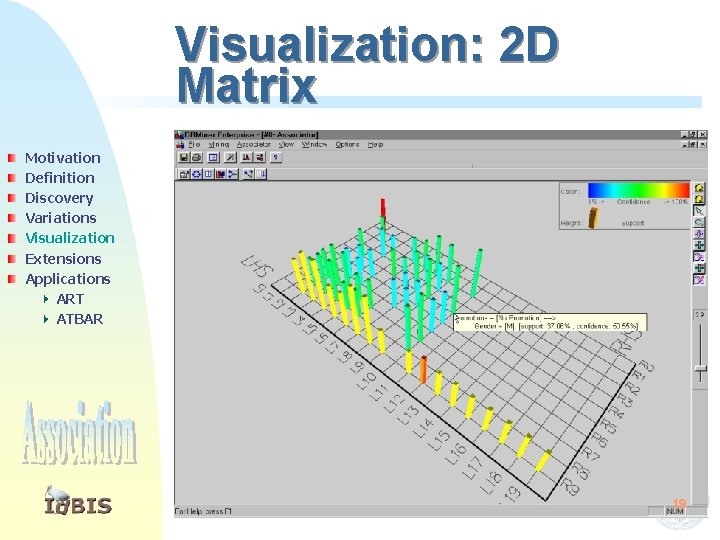
Task: Click the confidence color gradient bar
Action: pyautogui.click(x=638, y=190)
